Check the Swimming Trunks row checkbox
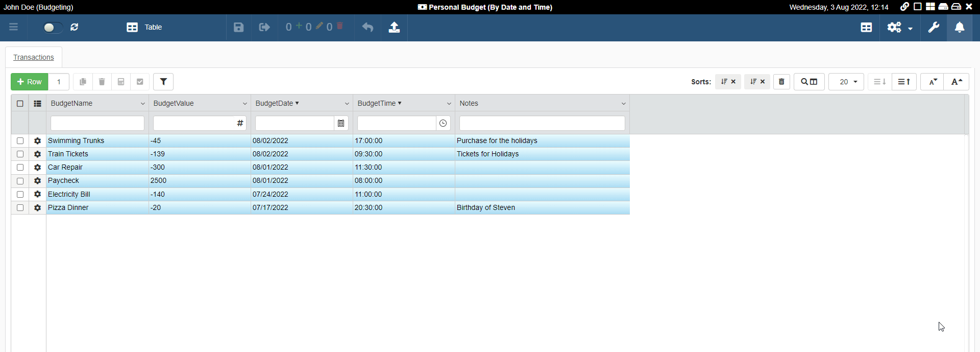 pos(20,141)
